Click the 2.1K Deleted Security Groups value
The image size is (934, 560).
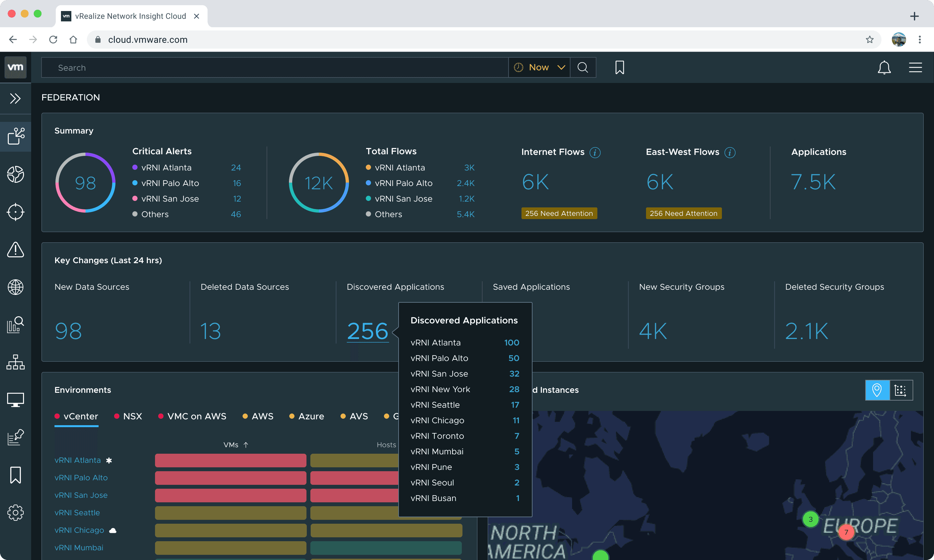coord(807,331)
